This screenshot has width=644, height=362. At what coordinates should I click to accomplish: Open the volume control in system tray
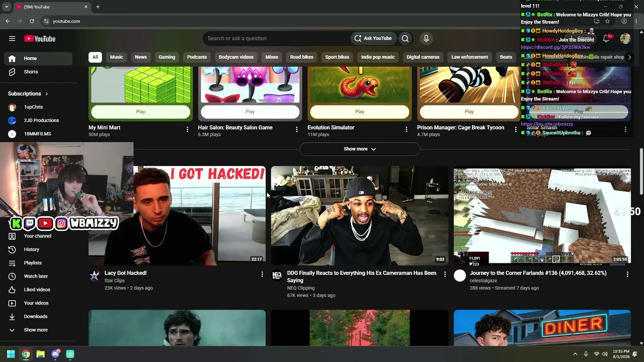tap(605, 354)
